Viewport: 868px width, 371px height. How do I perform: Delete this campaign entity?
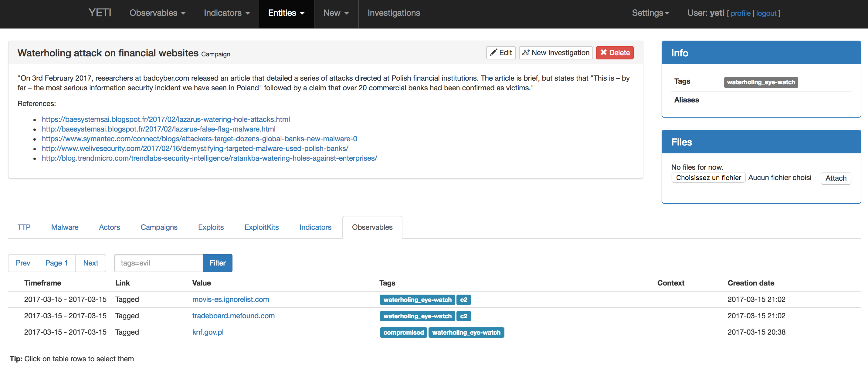pos(615,53)
